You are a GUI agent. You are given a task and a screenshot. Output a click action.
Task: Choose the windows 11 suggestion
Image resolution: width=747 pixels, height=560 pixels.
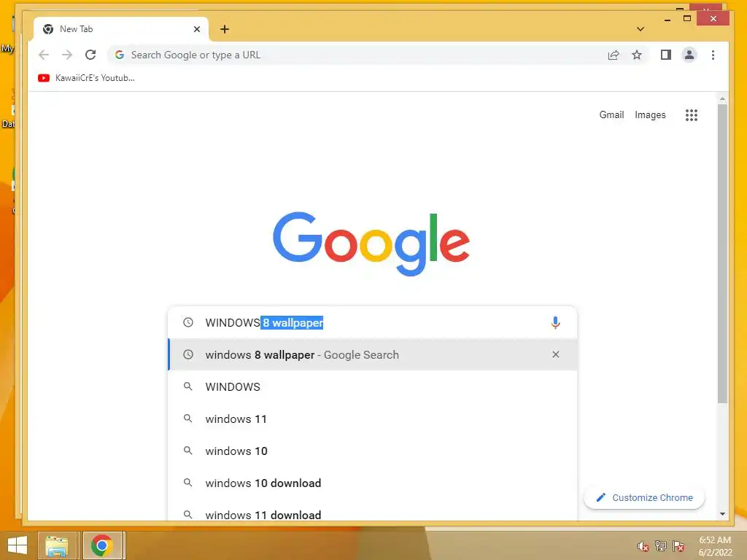pyautogui.click(x=373, y=419)
